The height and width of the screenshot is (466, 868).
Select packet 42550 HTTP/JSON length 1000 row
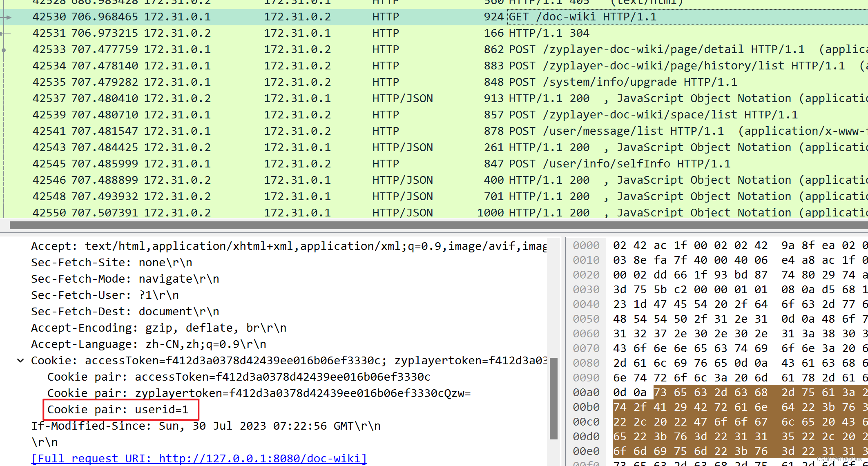click(x=434, y=212)
